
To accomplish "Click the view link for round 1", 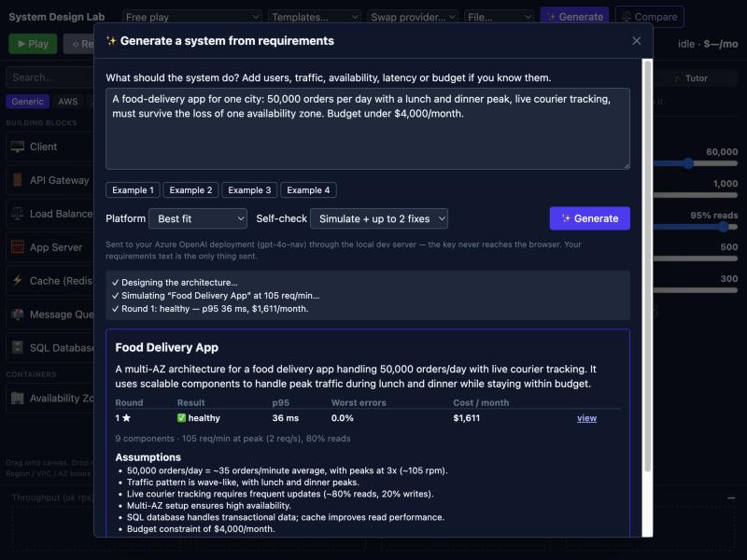I will tap(587, 418).
